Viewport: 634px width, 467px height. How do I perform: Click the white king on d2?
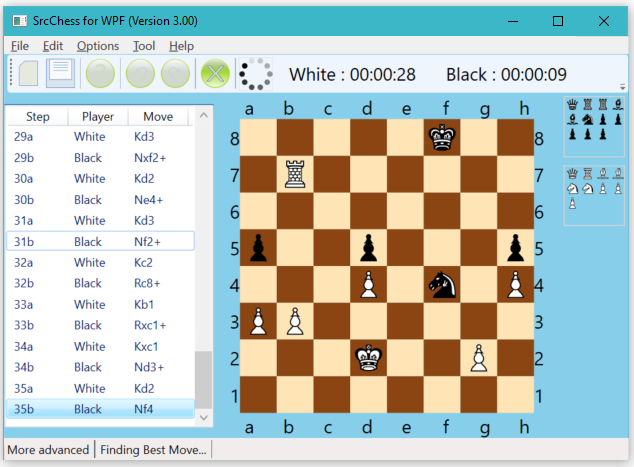tap(368, 358)
